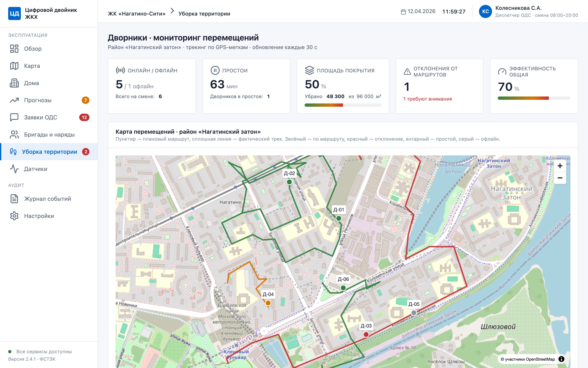The image size is (588, 368).
Task: Click the Настройки gear icon
Action: click(14, 216)
